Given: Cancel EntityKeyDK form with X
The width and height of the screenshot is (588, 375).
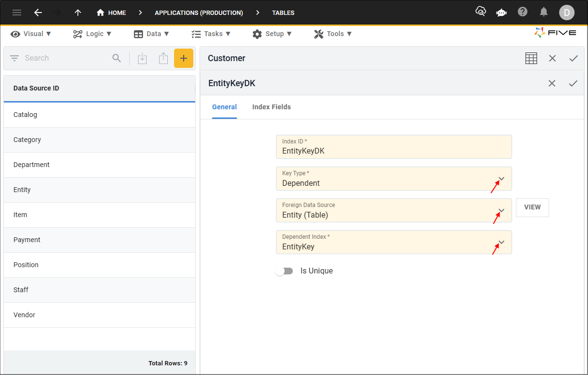Looking at the screenshot, I should coord(552,83).
